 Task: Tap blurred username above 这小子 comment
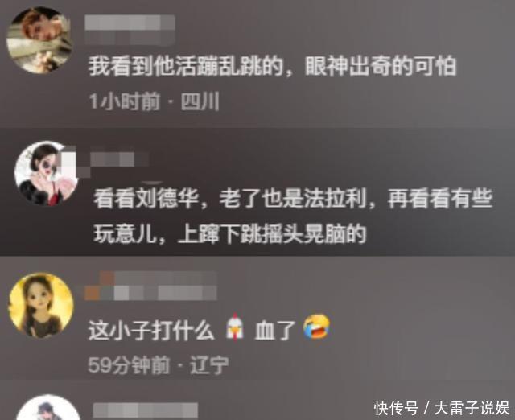click(150, 286)
